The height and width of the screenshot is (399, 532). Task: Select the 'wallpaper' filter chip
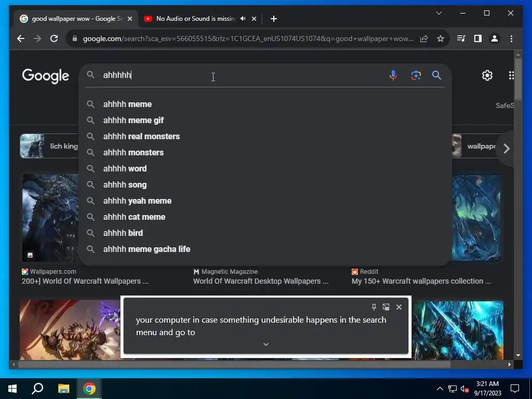474,146
